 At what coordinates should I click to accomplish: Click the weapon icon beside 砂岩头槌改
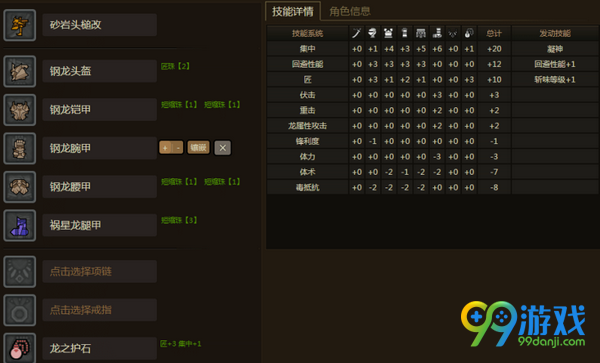(20, 25)
